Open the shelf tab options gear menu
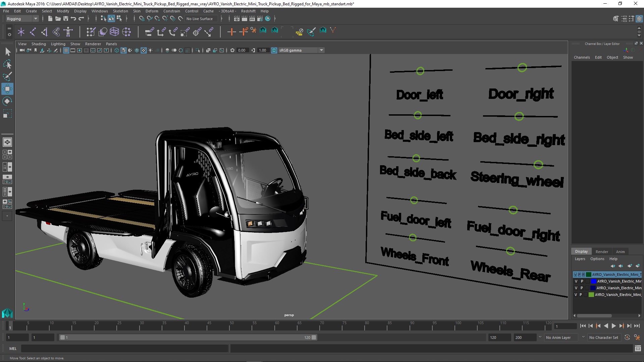The width and height of the screenshot is (644, 362). 9,35
